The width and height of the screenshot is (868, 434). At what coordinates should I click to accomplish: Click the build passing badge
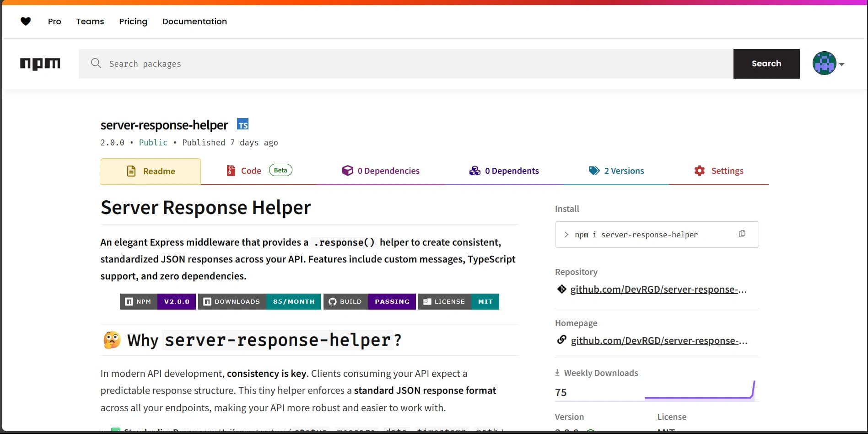pyautogui.click(x=370, y=301)
